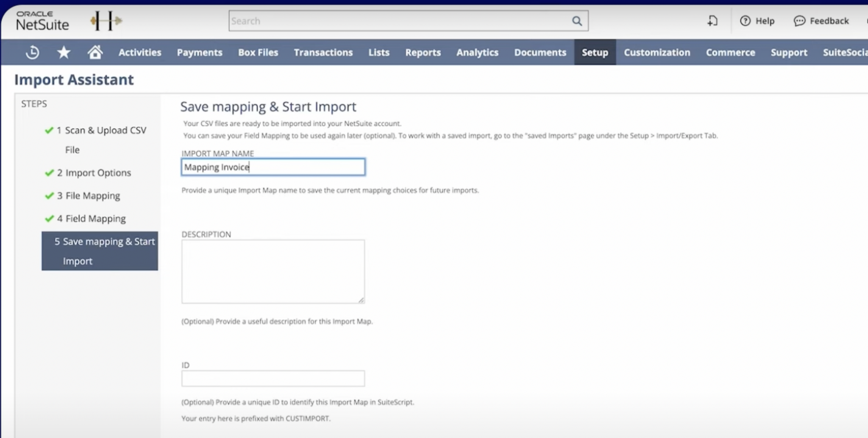Screen dimensions: 868x438
Task: Select the Reports tab
Action: coord(423,52)
